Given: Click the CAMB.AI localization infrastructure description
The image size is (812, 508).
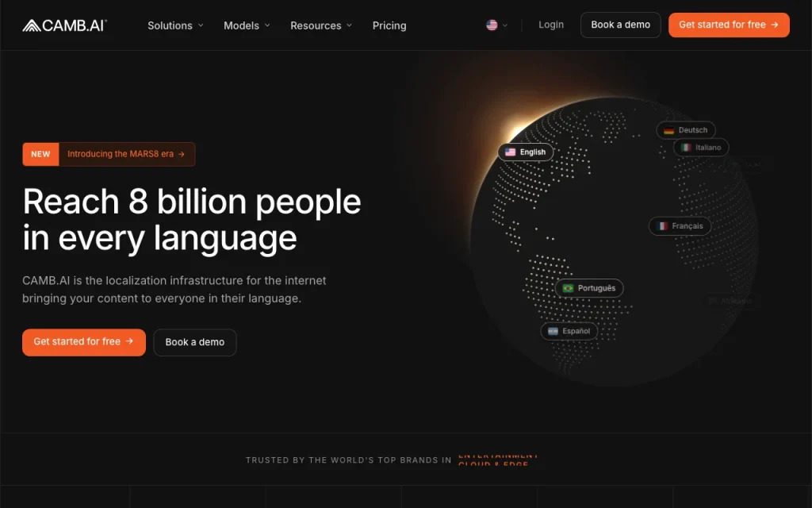Looking at the screenshot, I should click(x=174, y=289).
